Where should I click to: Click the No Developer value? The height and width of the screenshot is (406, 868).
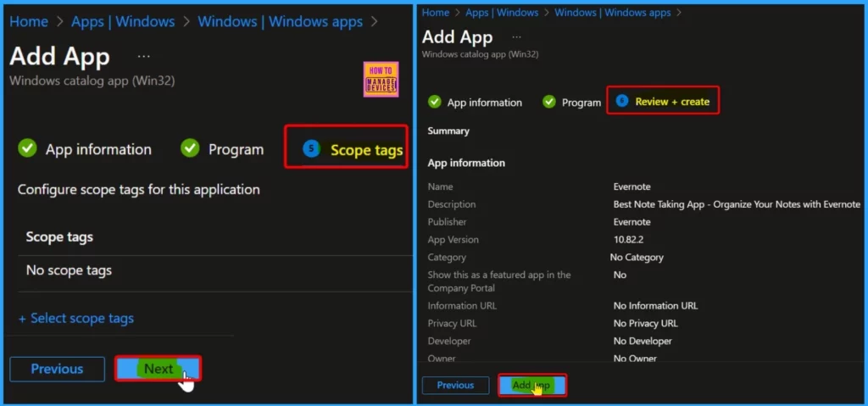643,342
